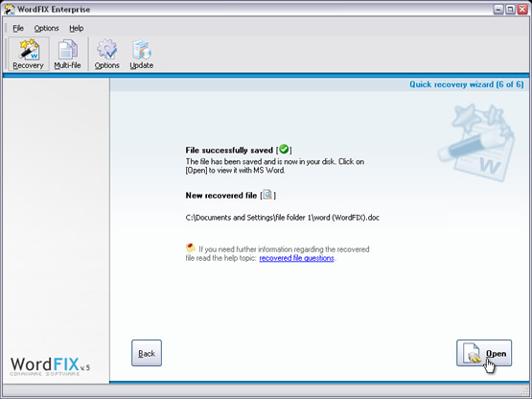
Task: Open the Multi-file recovery tool
Action: point(67,54)
